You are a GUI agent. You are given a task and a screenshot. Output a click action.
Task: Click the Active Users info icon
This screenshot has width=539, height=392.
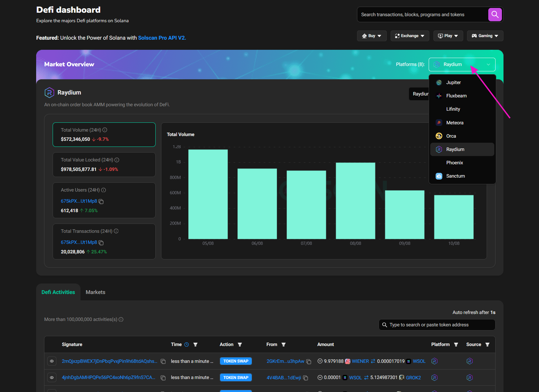click(x=104, y=190)
